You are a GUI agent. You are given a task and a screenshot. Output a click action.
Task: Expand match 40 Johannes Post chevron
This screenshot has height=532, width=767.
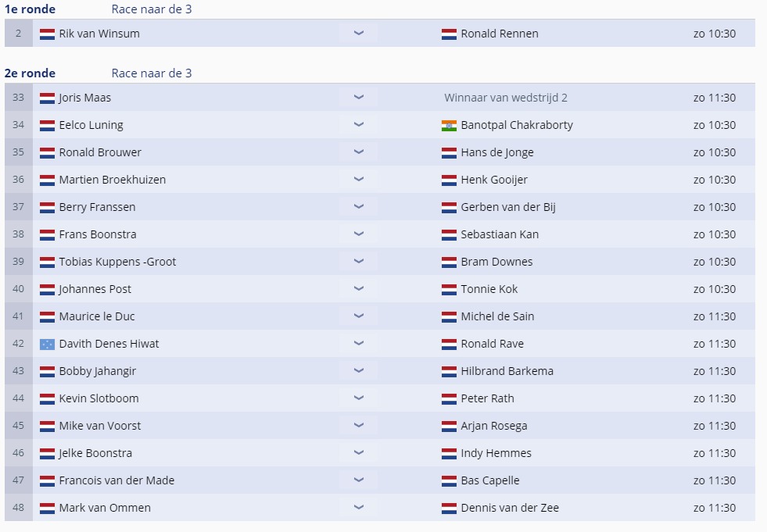coord(359,288)
